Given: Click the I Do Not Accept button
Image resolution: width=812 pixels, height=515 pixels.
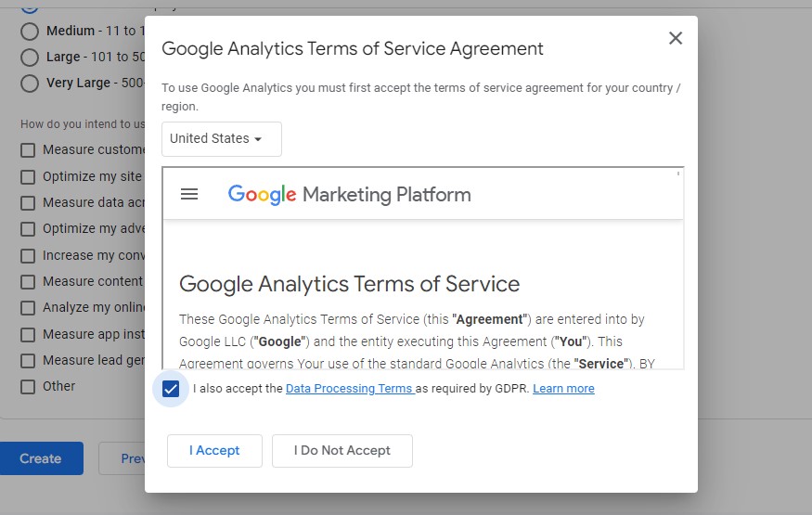Looking at the screenshot, I should [x=342, y=450].
